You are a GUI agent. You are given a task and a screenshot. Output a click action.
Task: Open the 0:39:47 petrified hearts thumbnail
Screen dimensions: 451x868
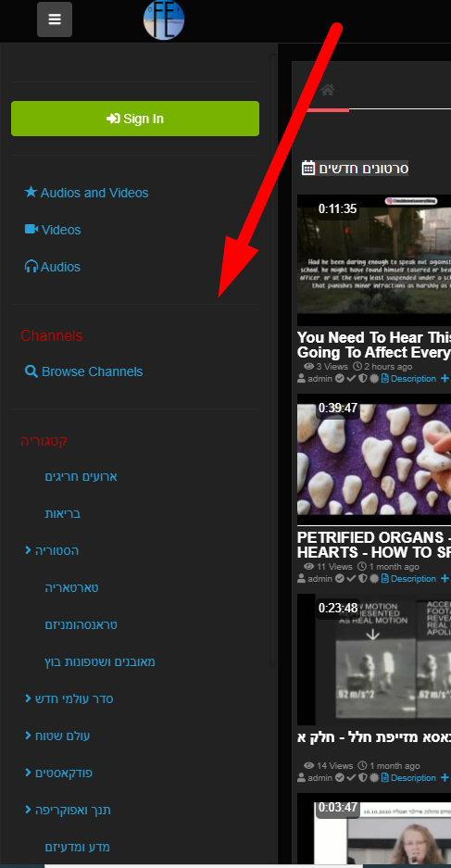pyautogui.click(x=374, y=459)
